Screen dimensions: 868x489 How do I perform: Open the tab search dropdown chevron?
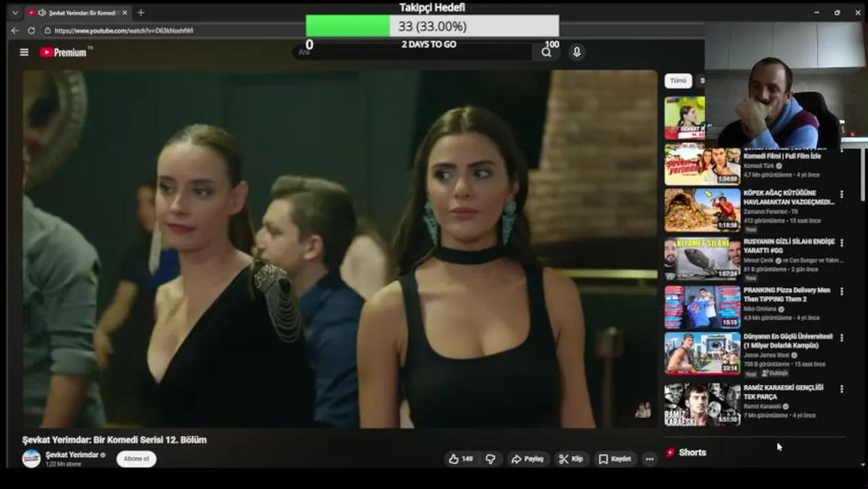point(15,13)
